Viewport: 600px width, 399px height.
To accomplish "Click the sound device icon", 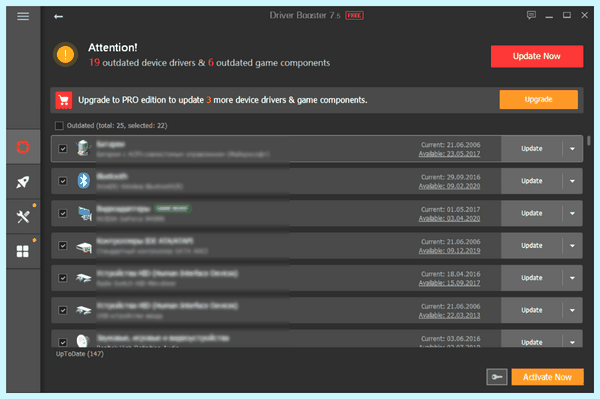I will (83, 340).
